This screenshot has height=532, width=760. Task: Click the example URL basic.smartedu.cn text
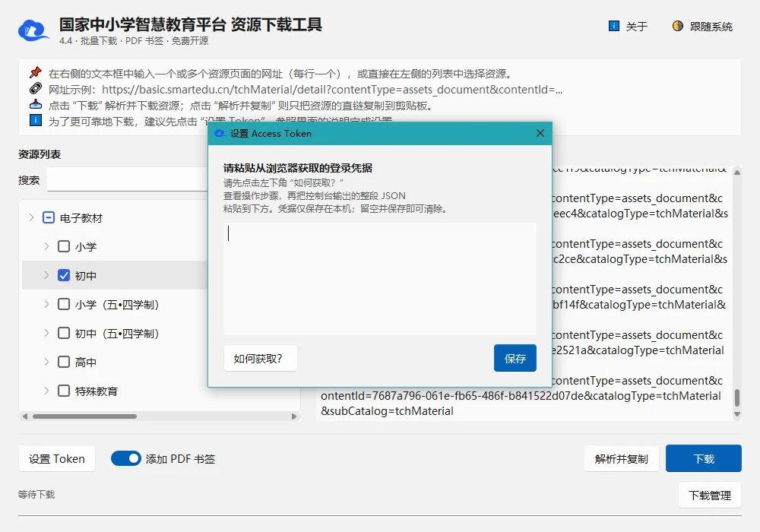point(332,90)
